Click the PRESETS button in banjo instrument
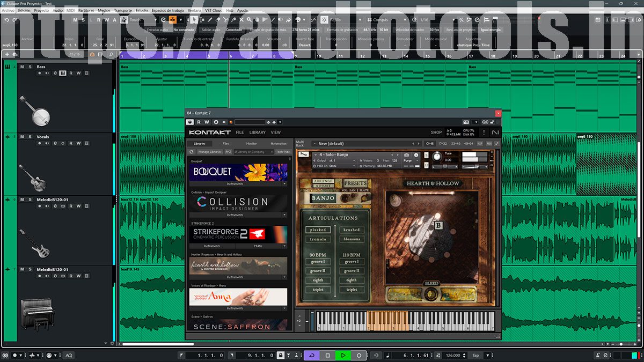Screen dimensions: 644x362 (355, 183)
